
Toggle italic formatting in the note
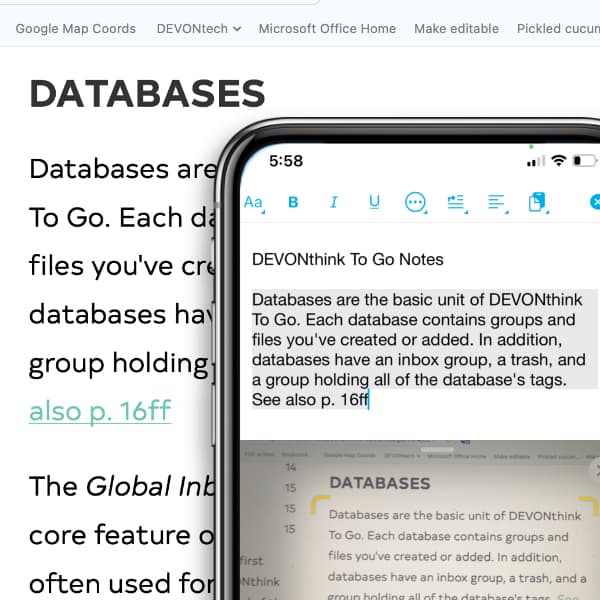(334, 202)
